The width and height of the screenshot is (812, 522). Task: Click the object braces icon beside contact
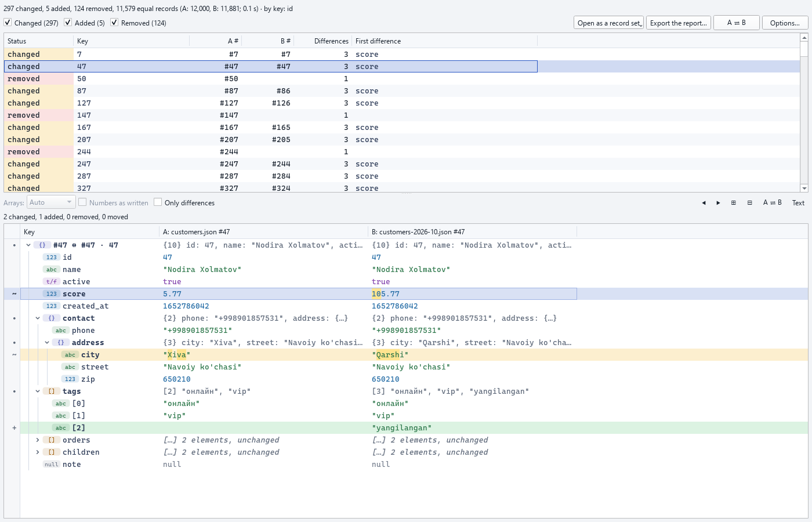click(x=52, y=318)
